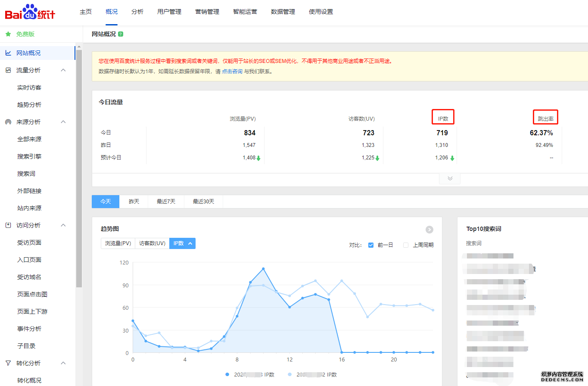The height and width of the screenshot is (386, 588).
Task: Click the Baidu Tongji logo
Action: (x=30, y=12)
